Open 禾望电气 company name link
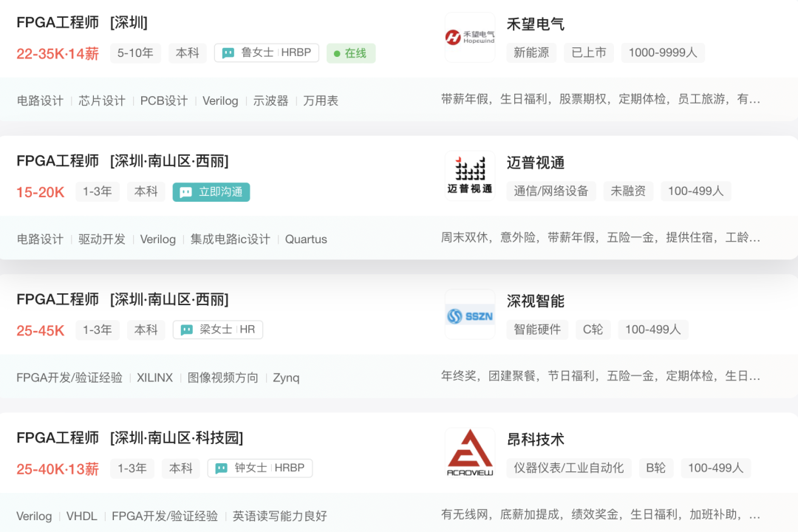Viewport: 798px width, 532px height. pyautogui.click(x=536, y=24)
